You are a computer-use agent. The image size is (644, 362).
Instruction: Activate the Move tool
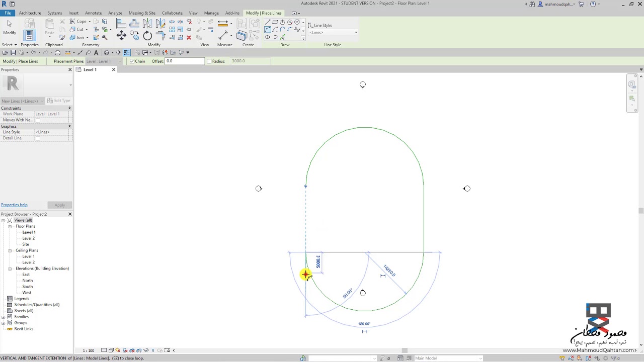[x=121, y=36]
